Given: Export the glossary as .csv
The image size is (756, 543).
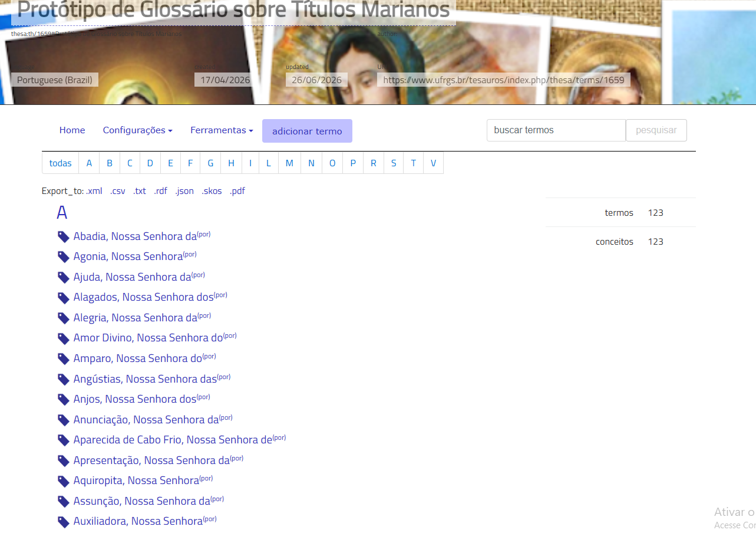Looking at the screenshot, I should [x=118, y=191].
